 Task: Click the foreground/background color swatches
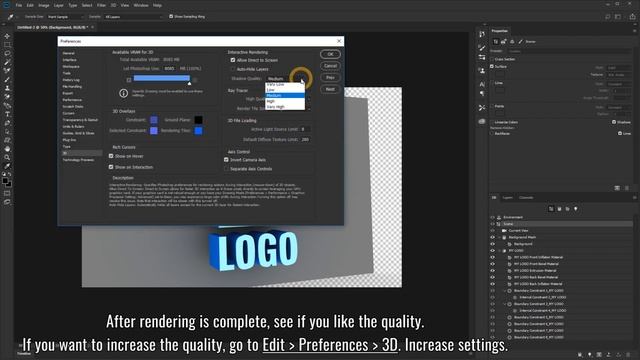[7, 182]
